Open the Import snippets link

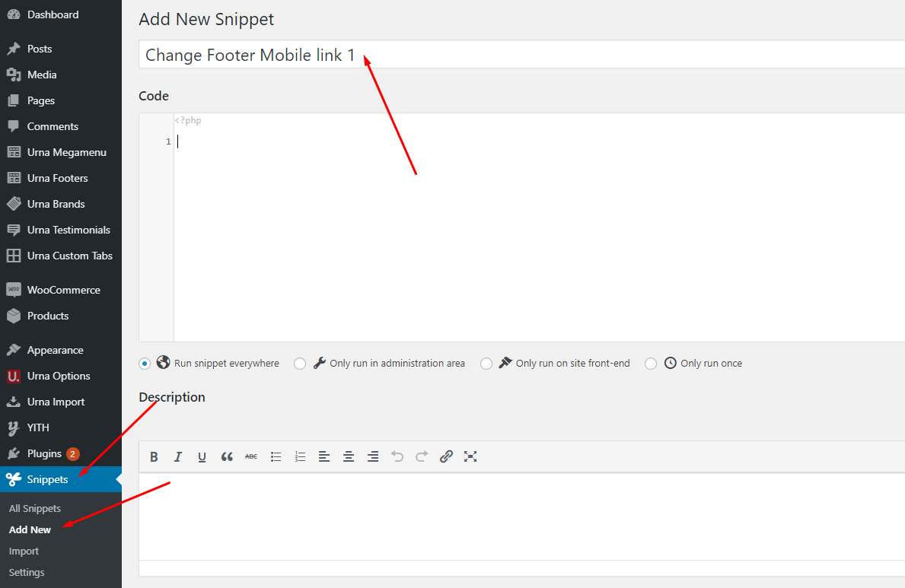pos(24,551)
